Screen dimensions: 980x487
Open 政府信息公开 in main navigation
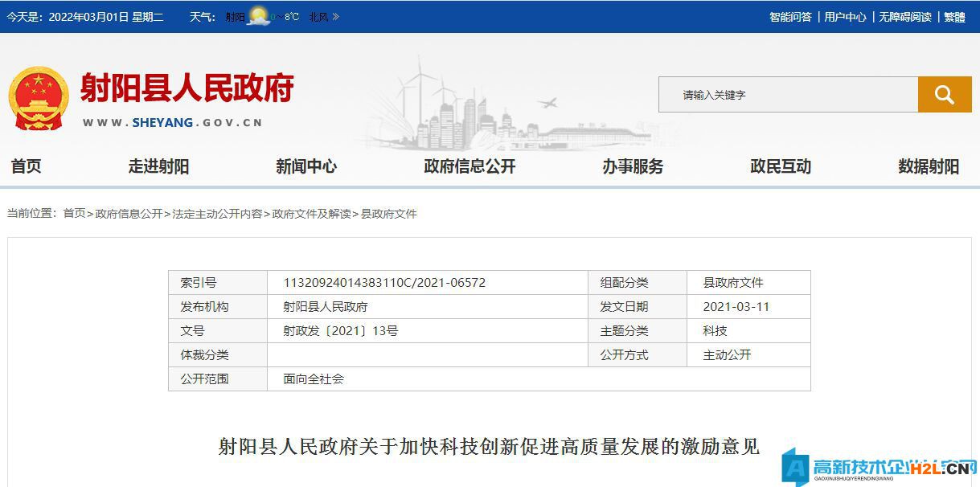pyautogui.click(x=469, y=166)
